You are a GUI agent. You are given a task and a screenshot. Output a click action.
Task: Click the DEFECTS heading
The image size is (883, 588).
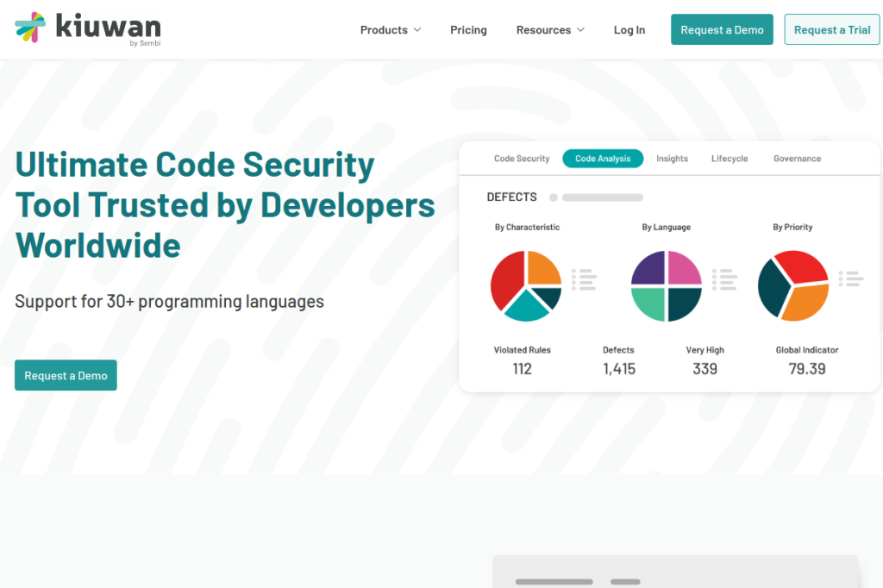click(512, 197)
